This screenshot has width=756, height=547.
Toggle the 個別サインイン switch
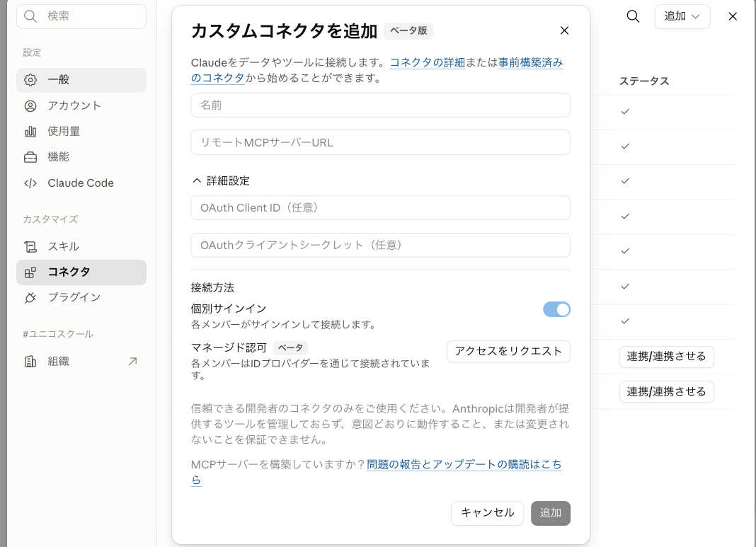point(556,309)
